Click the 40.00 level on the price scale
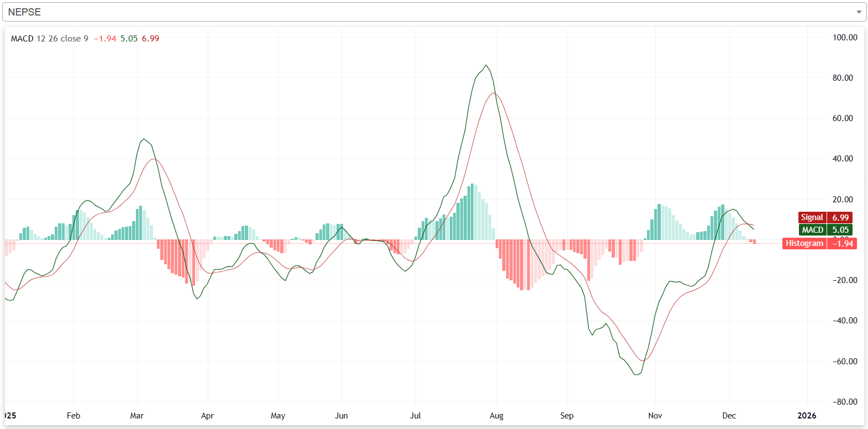 pos(843,159)
